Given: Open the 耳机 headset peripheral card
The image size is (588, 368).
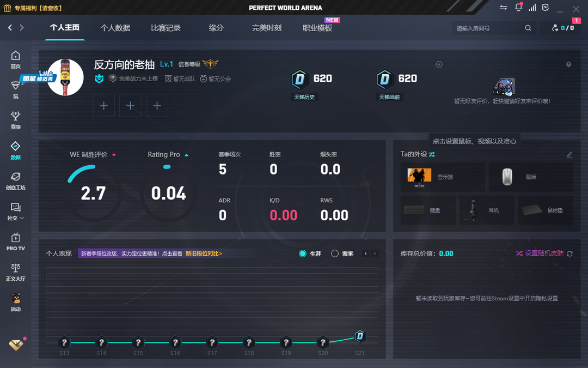Looking at the screenshot, I should coord(487,210).
